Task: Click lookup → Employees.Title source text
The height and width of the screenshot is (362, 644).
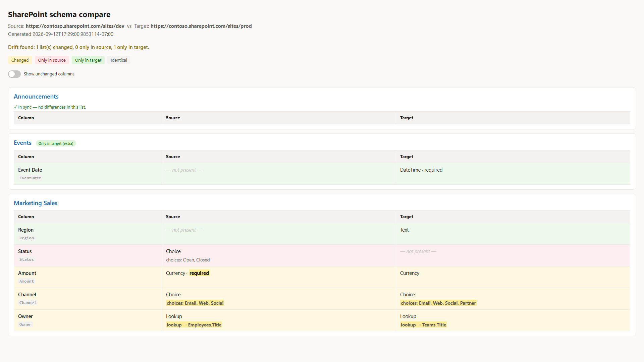Action: 194,325
